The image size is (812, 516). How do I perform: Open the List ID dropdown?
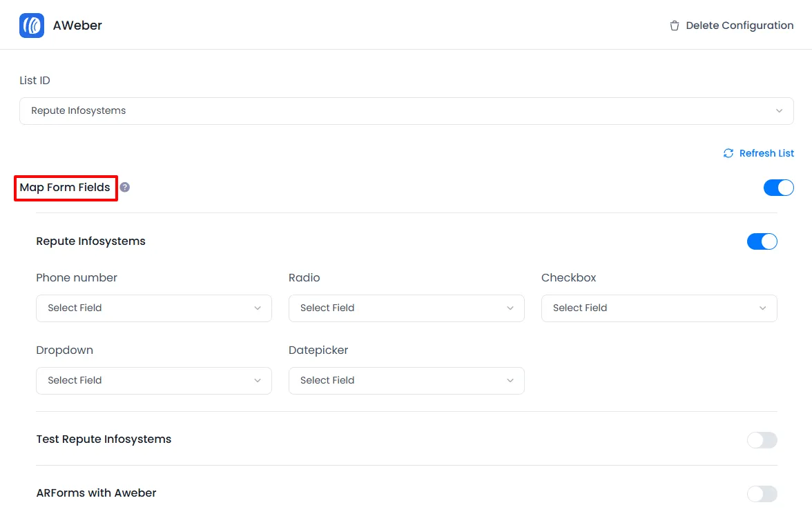coord(406,111)
